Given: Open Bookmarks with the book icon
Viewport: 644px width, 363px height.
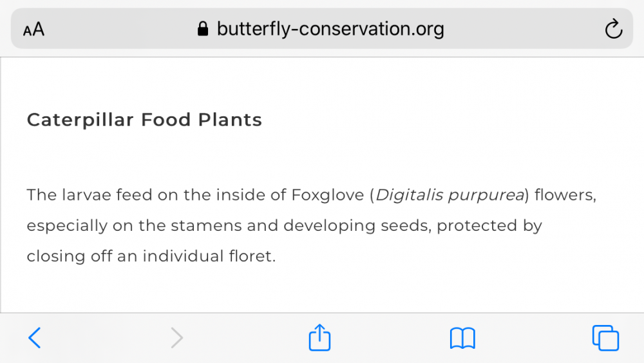Looking at the screenshot, I should [462, 338].
